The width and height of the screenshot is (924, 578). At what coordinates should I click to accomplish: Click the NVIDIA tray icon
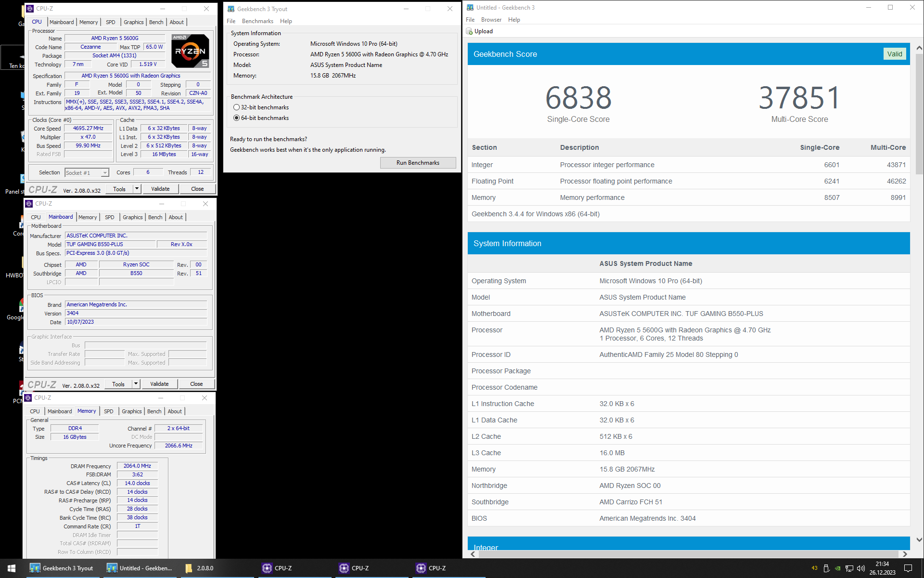838,568
